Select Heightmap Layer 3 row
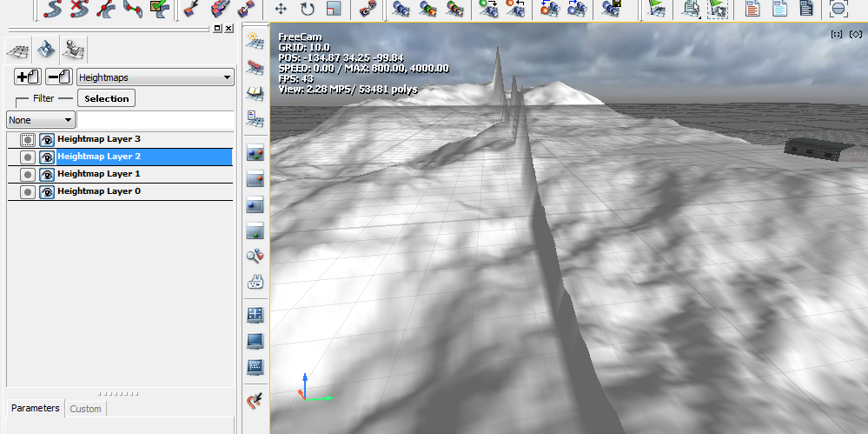This screenshot has width=868, height=434. tap(120, 140)
